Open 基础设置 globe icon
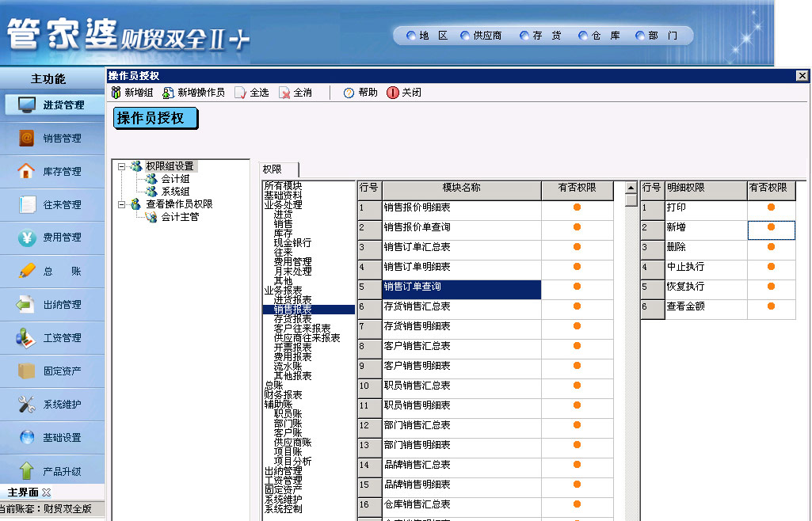Image resolution: width=812 pixels, height=521 pixels. 26,437
